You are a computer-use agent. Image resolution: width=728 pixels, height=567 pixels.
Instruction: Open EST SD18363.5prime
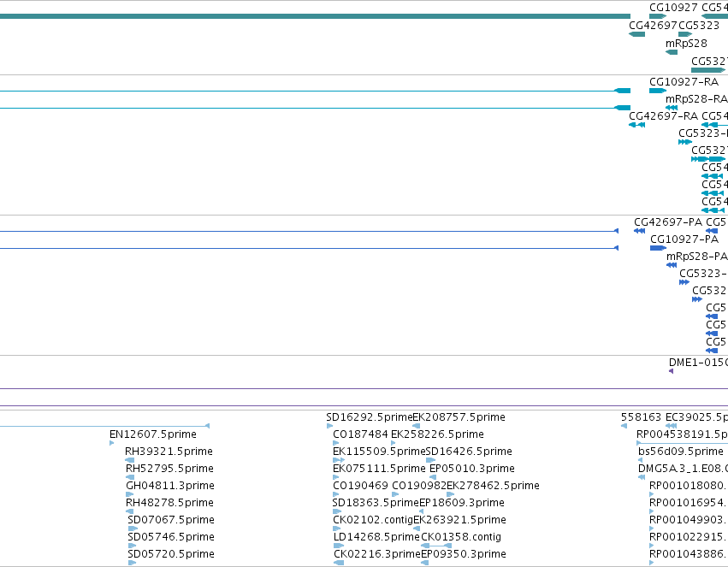(376, 503)
